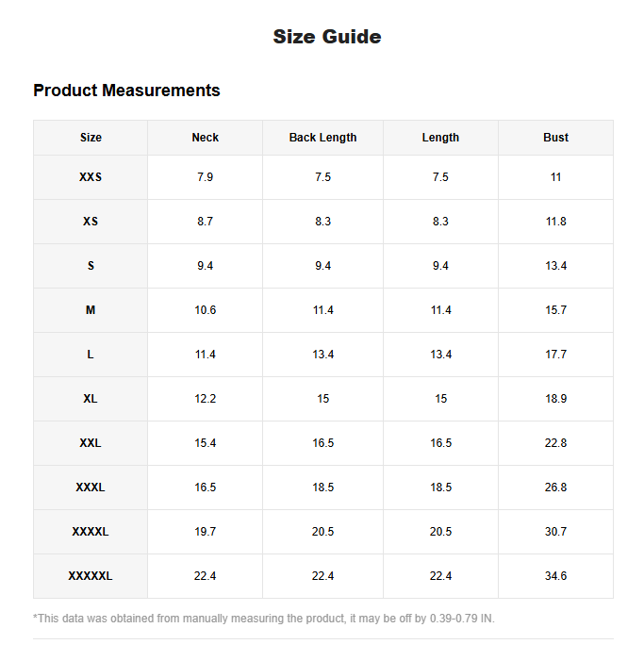
Task: Select Bust value 30.7 in XXXXL row
Action: tap(555, 532)
